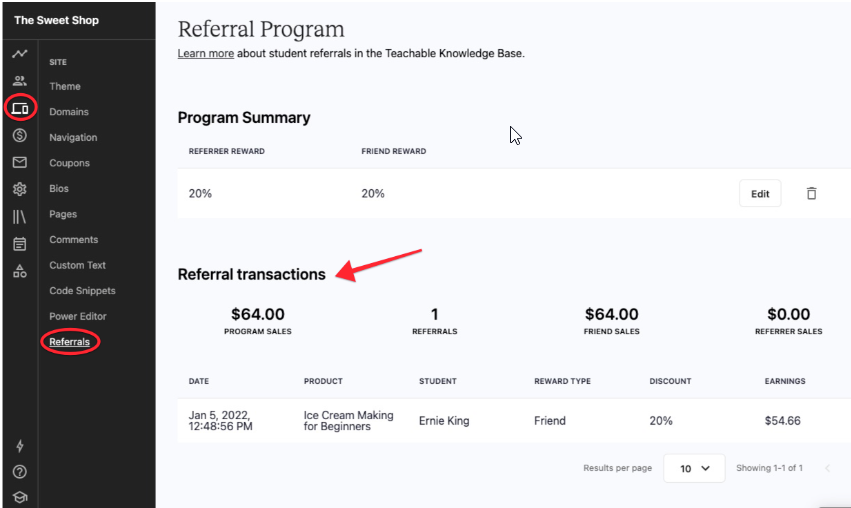Open the dashboard analytics line-chart icon
Image resolution: width=851 pixels, height=508 pixels.
[19, 55]
